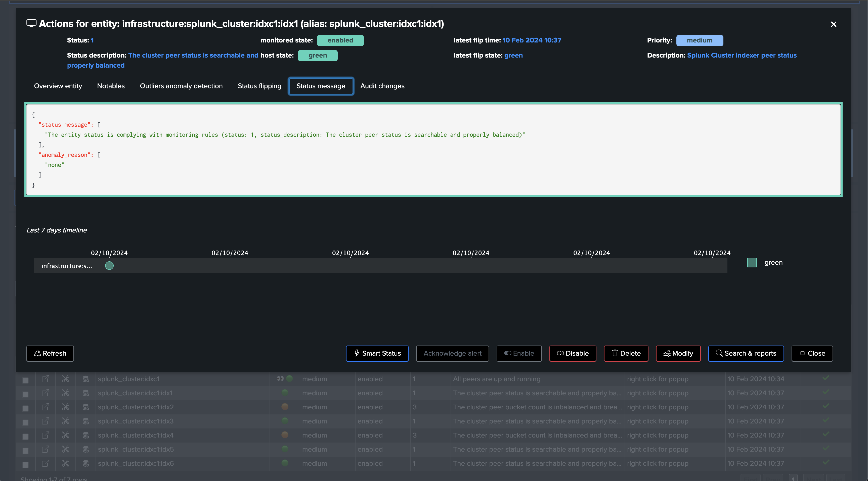Click database icon in idxc1:idx2 row
The image size is (868, 481).
tap(86, 407)
